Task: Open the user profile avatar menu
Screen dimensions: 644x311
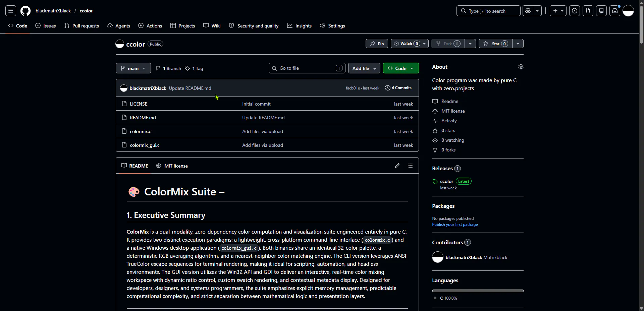Action: pyautogui.click(x=628, y=11)
